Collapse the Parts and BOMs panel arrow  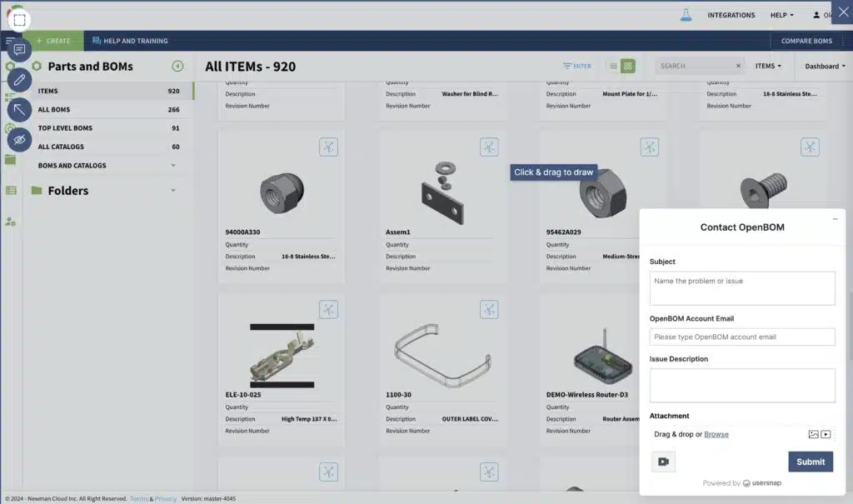pyautogui.click(x=177, y=66)
